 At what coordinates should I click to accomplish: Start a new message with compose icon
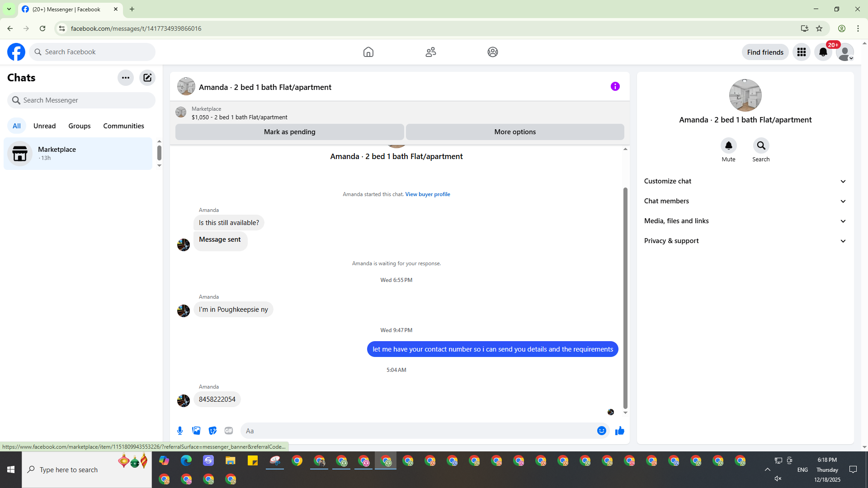(x=147, y=78)
